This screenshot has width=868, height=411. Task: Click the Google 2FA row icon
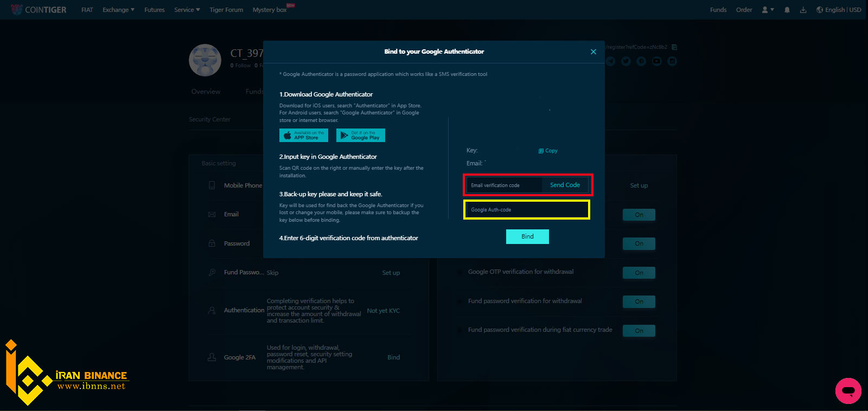212,357
